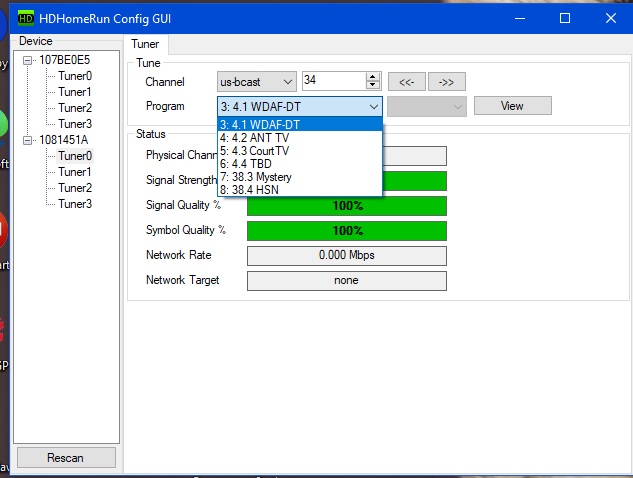Click the Network Target none field
633x478 pixels.
pos(347,281)
